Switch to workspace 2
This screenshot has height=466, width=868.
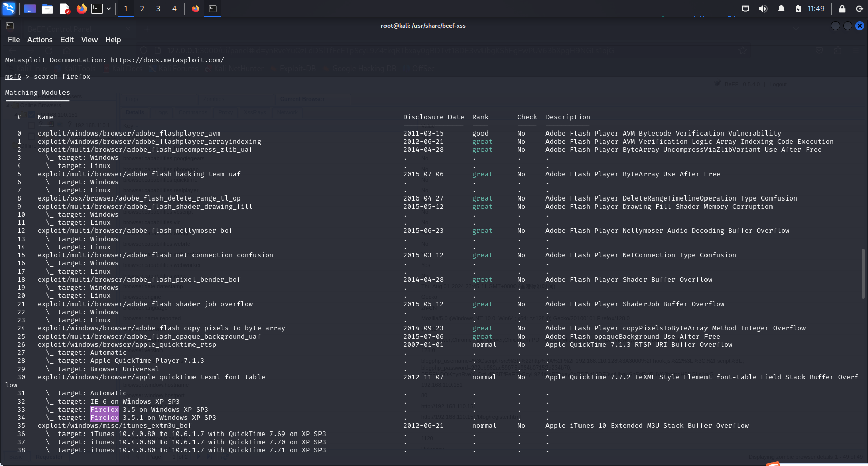tap(142, 9)
